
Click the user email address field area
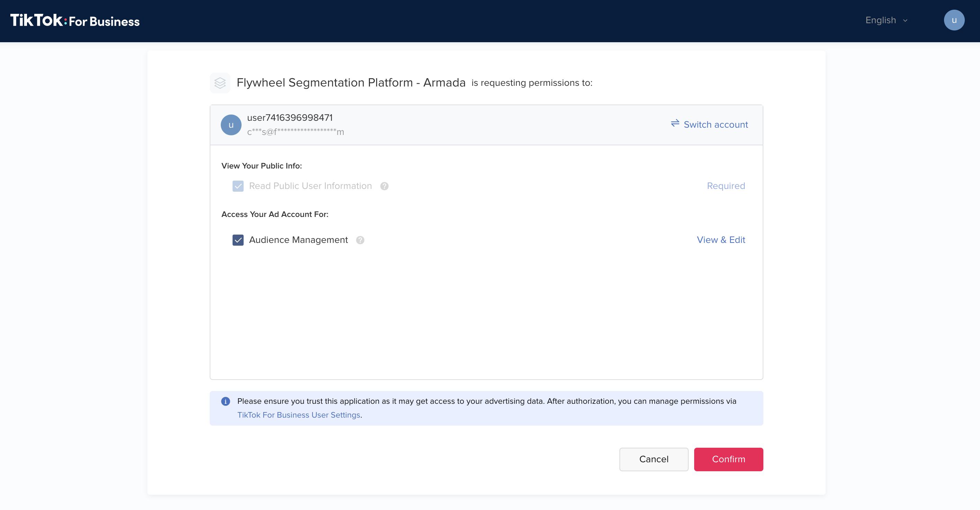(296, 131)
